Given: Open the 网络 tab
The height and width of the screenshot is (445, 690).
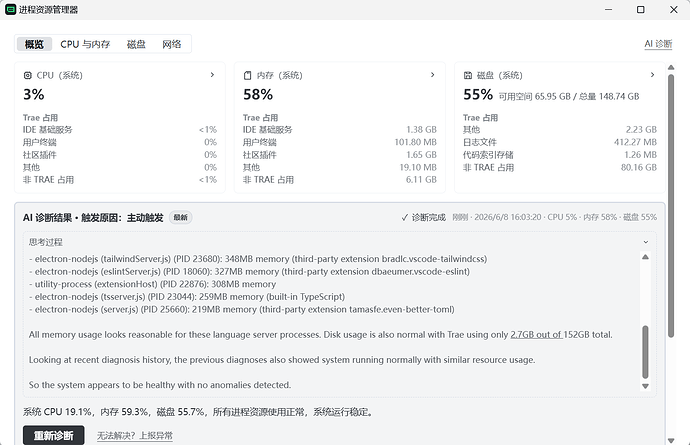Looking at the screenshot, I should (x=172, y=44).
